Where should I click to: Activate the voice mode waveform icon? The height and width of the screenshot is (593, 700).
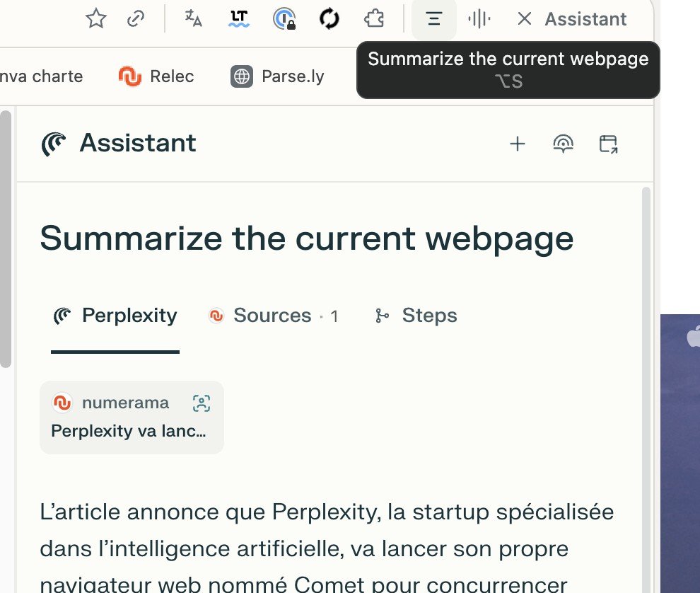coord(479,19)
